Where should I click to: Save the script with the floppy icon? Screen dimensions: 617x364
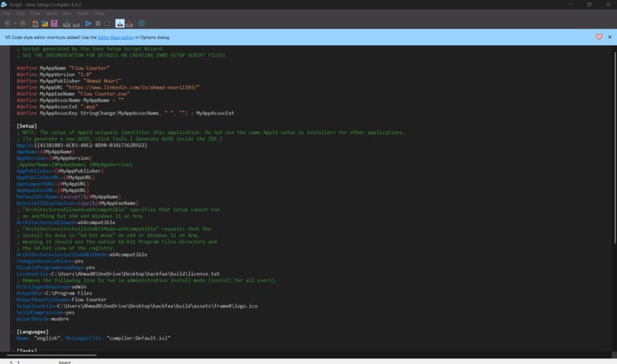click(x=54, y=24)
